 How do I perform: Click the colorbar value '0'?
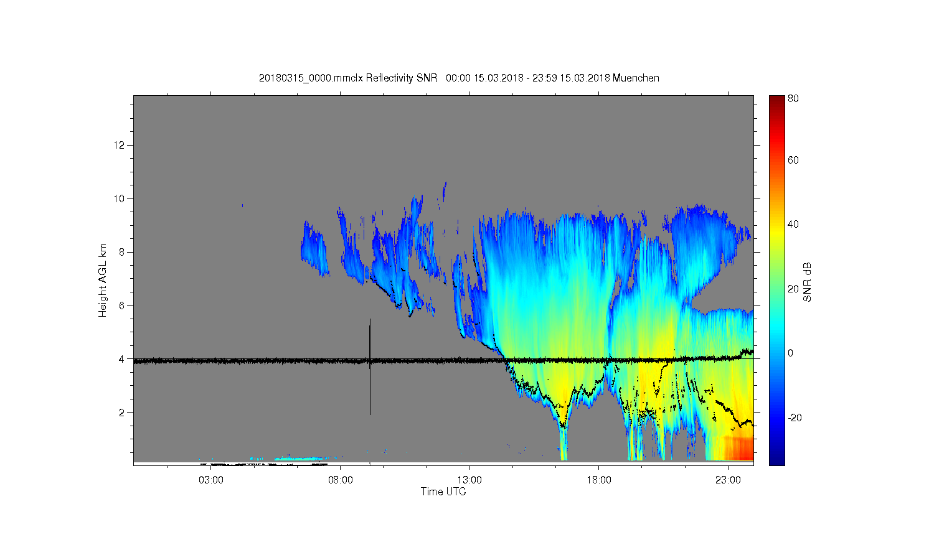tap(791, 353)
